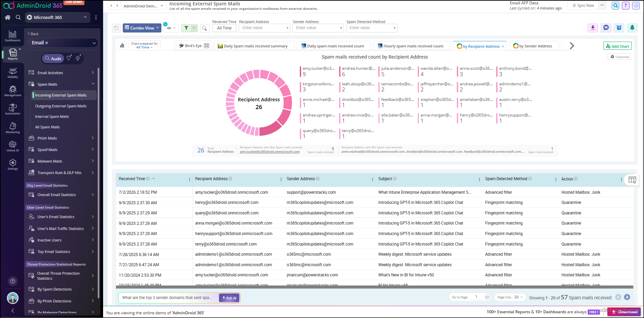The height and width of the screenshot is (318, 644).
Task: Click the Sync Now button
Action: [x=583, y=5]
